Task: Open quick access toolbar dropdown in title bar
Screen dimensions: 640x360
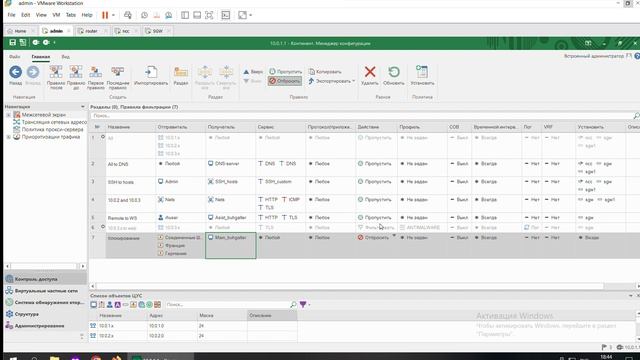Action: pos(54,42)
